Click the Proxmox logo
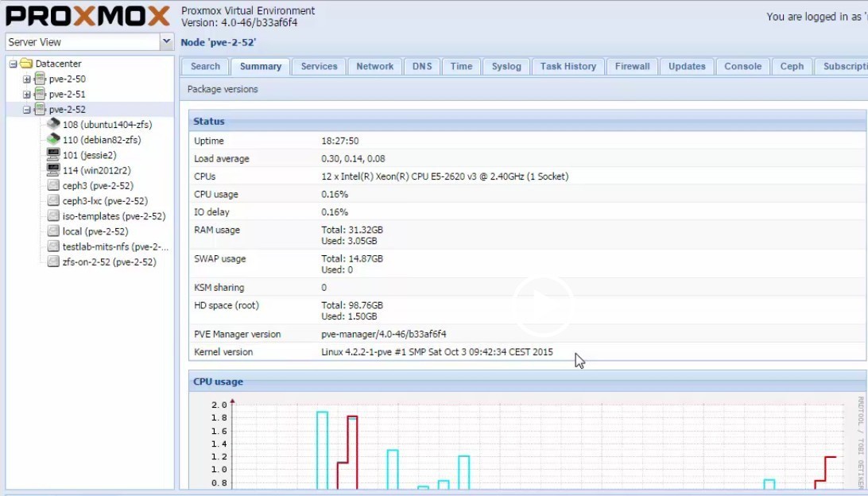This screenshot has width=868, height=496. pos(87,16)
